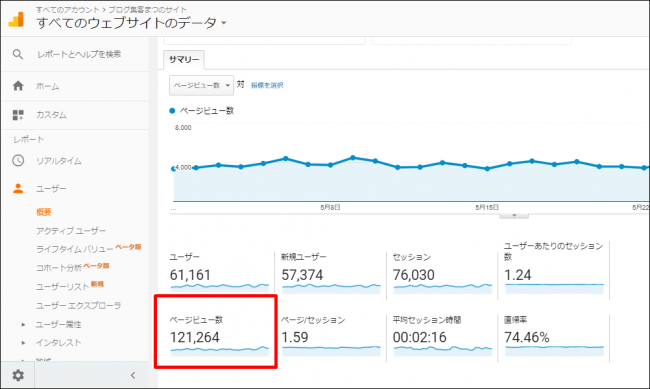Open the アクティブ ユーザー report
Viewport: 650px width, 389px height.
click(70, 231)
